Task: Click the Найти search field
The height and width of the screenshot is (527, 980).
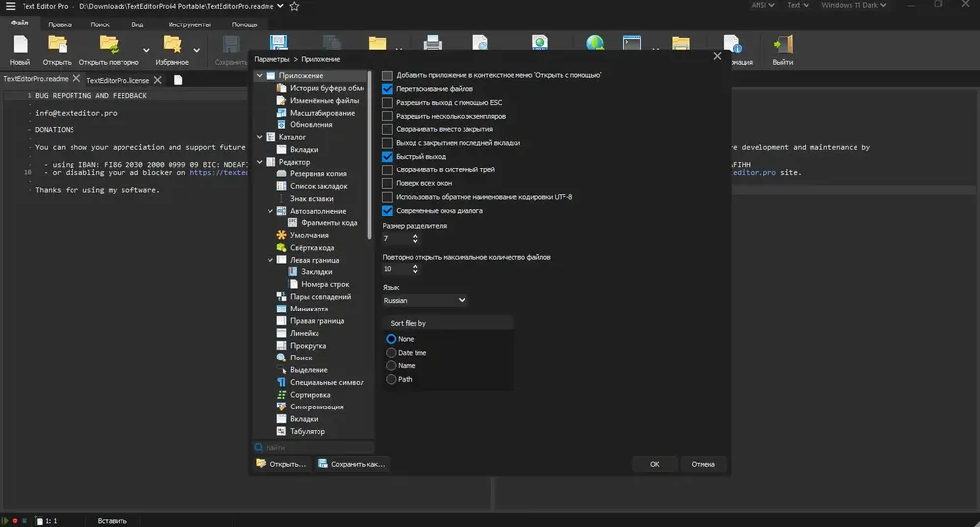Action: coord(314,447)
